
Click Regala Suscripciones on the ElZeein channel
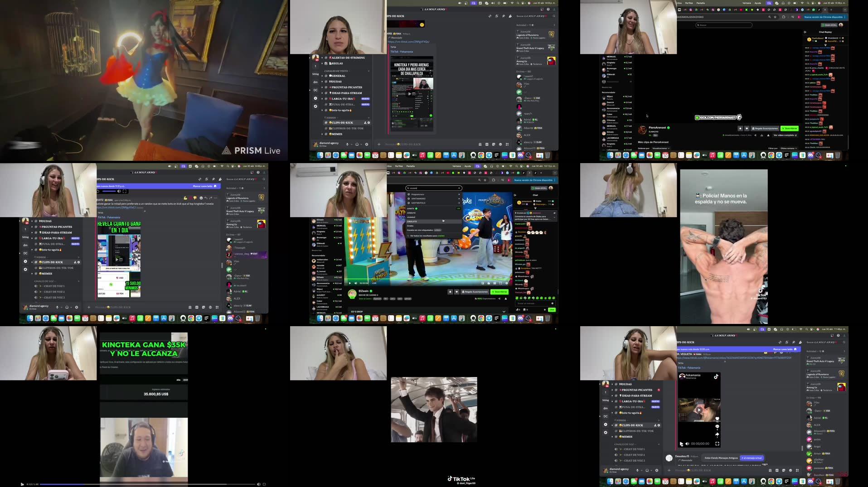point(475,292)
